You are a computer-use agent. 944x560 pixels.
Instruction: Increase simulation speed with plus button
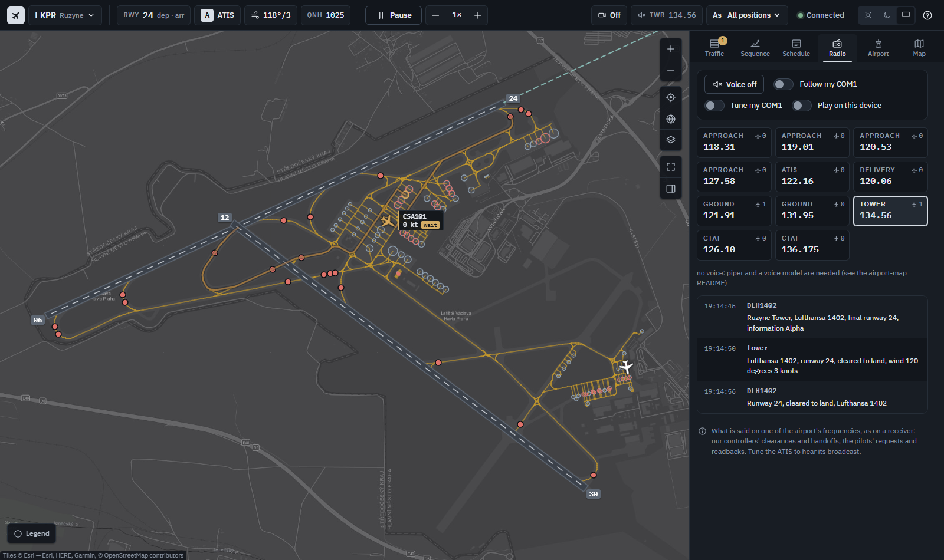(x=478, y=15)
